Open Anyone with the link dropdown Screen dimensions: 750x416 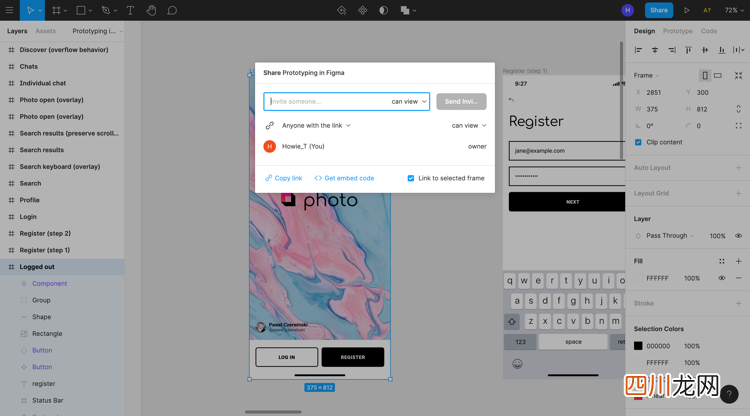click(316, 125)
